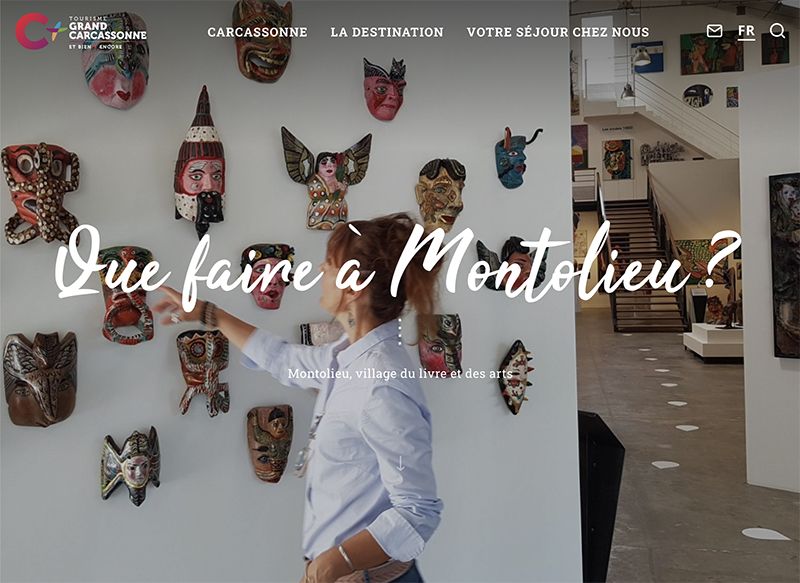Open the FR language selector

[x=746, y=32]
